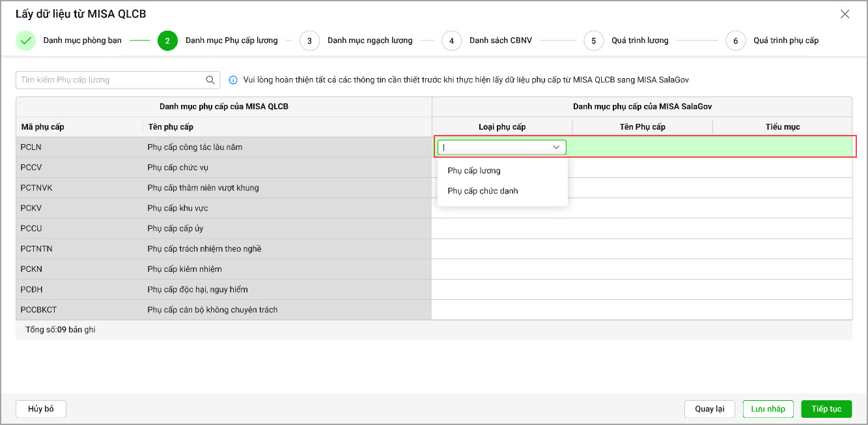The width and height of the screenshot is (868, 425).
Task: Click Tên Phụ cấp cell for PCLN
Action: point(642,147)
